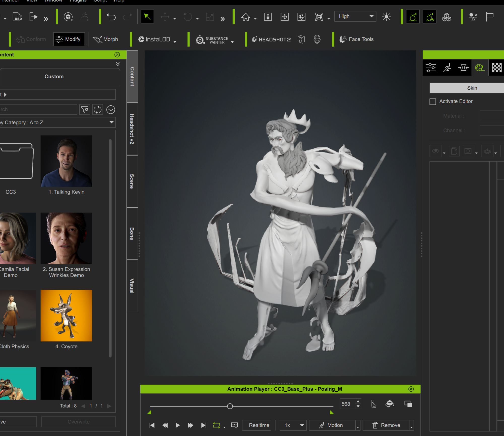Toggle the character and lock icon in player
The height and width of the screenshot is (436, 504).
coord(373,404)
